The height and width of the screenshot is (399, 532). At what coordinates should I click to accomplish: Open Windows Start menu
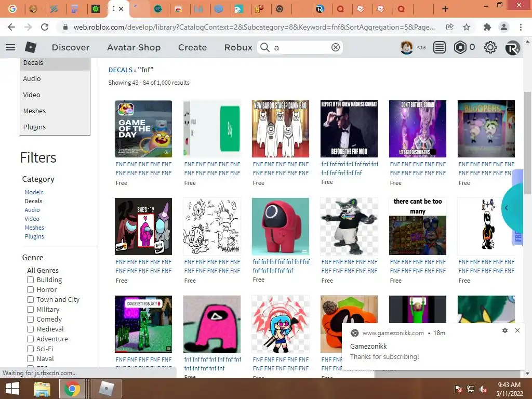(12, 389)
